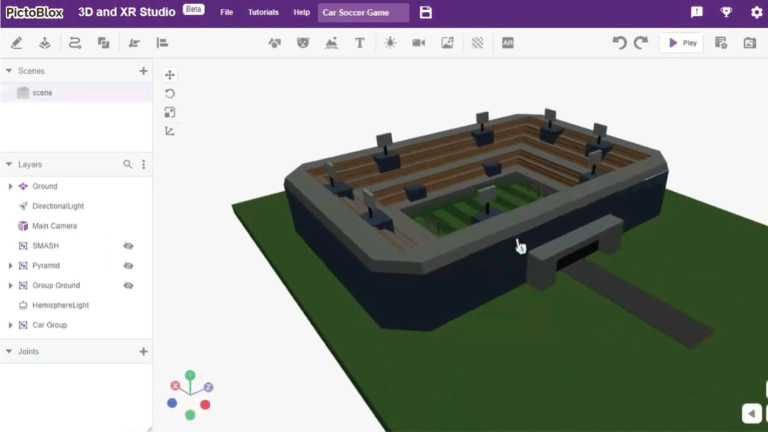Select the Rotate transform tool
The height and width of the screenshot is (432, 768).
(170, 93)
